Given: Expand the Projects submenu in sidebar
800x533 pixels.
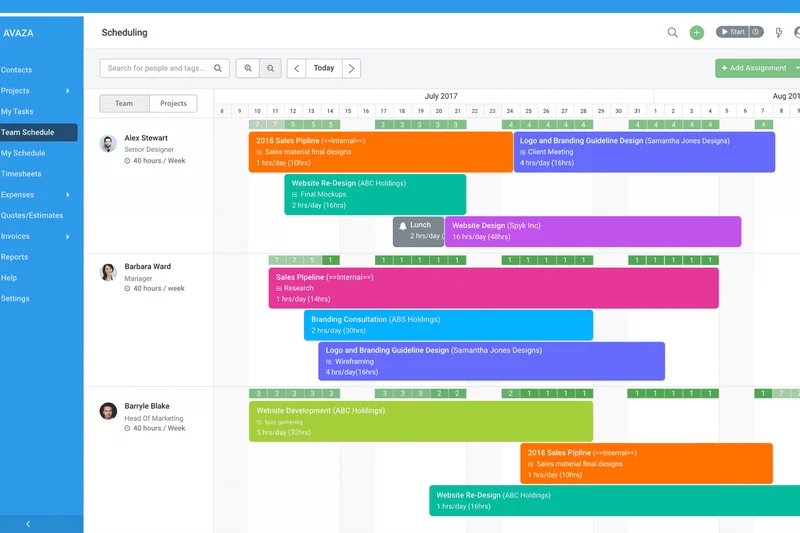Looking at the screenshot, I should (x=68, y=91).
